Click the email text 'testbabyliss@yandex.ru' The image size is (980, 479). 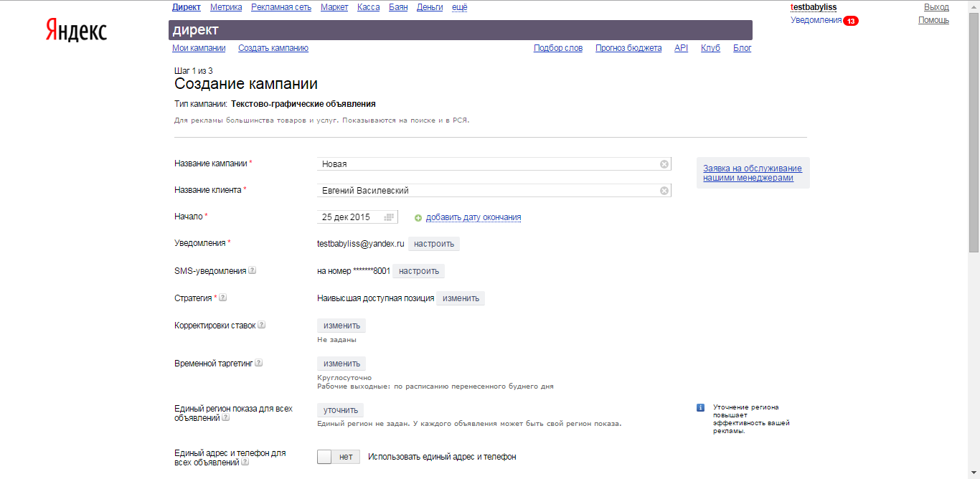point(361,244)
